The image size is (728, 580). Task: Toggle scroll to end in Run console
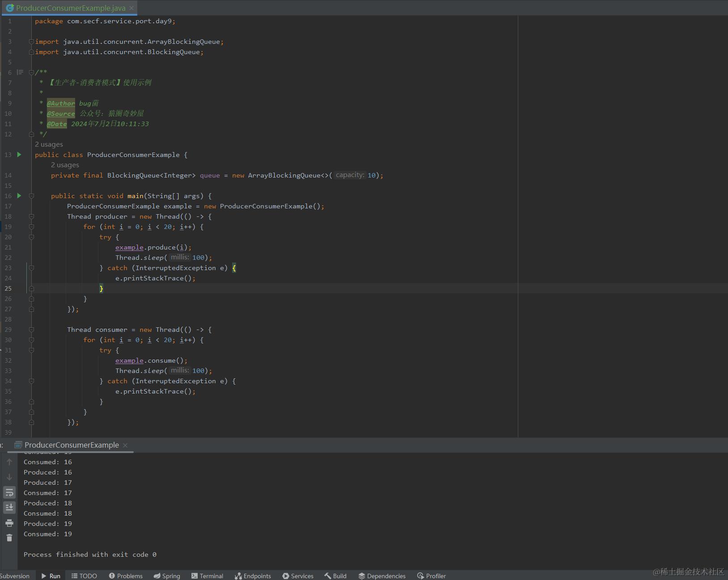click(x=9, y=508)
